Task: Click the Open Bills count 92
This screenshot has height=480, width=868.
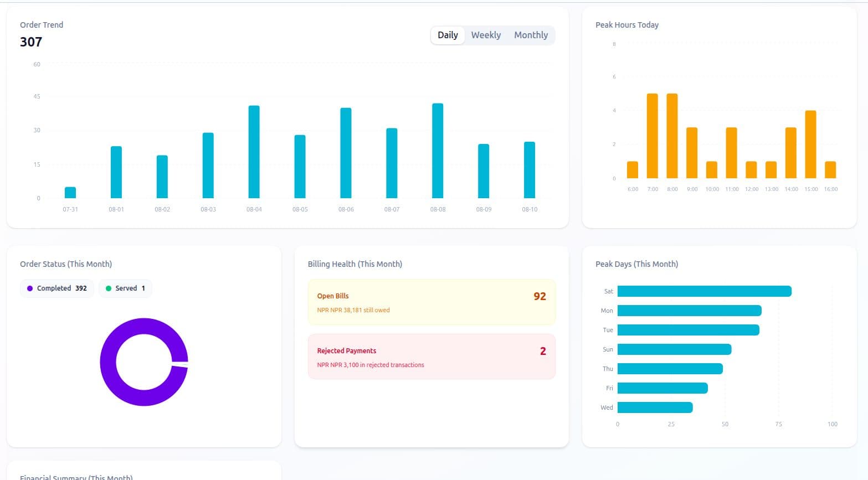Action: click(x=540, y=296)
